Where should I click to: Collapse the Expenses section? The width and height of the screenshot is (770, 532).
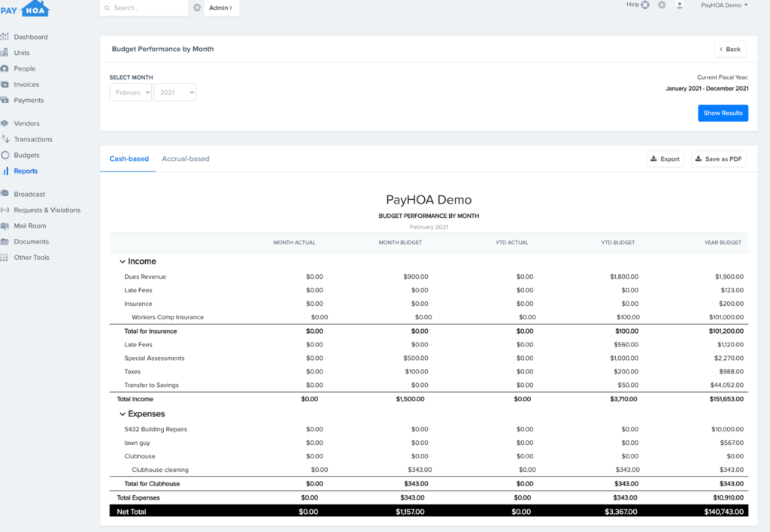point(123,413)
